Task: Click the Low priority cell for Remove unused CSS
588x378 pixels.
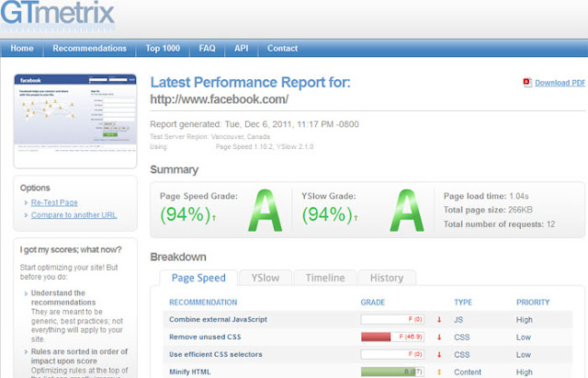Action: pyautogui.click(x=524, y=338)
